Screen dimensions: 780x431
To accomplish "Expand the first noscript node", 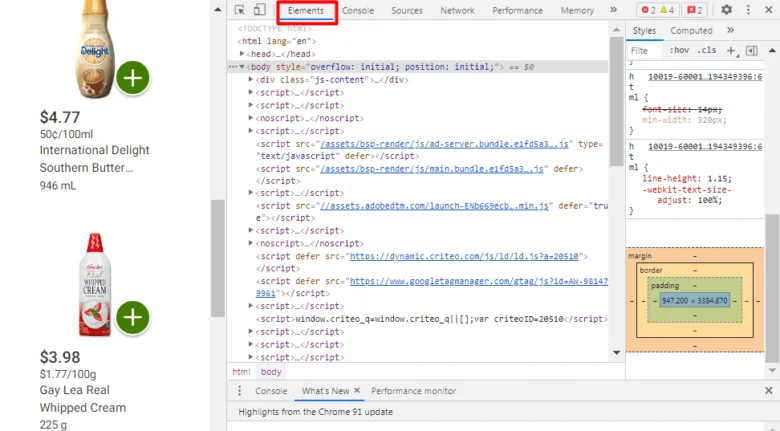I will coord(251,118).
